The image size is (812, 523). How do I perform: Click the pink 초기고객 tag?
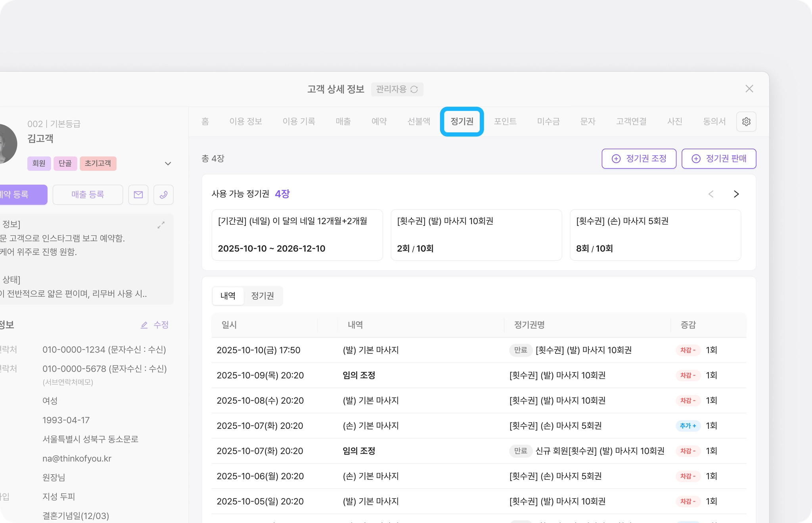coord(98,163)
